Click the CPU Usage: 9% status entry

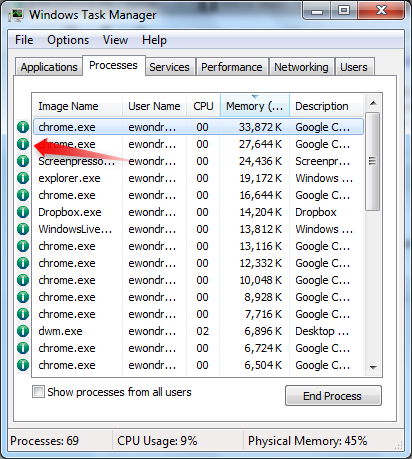157,441
